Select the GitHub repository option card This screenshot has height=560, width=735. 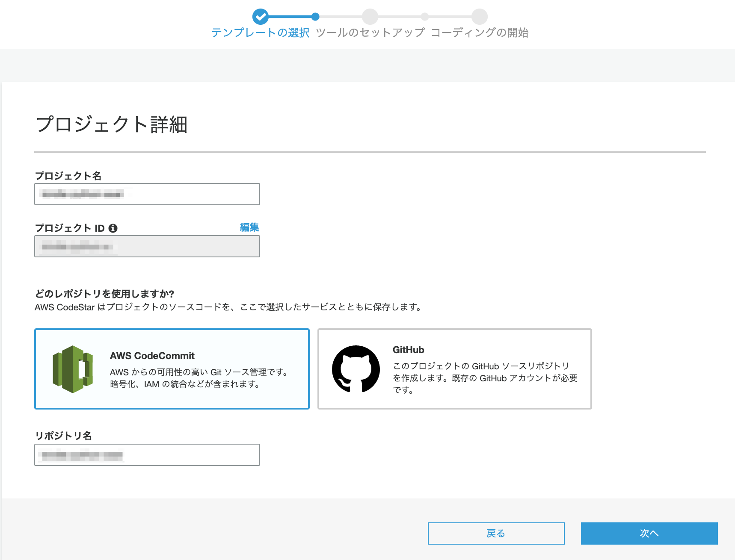tap(455, 369)
